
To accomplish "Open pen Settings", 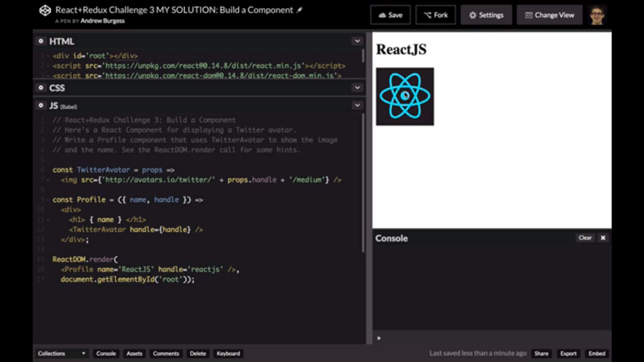I will 486,15.
